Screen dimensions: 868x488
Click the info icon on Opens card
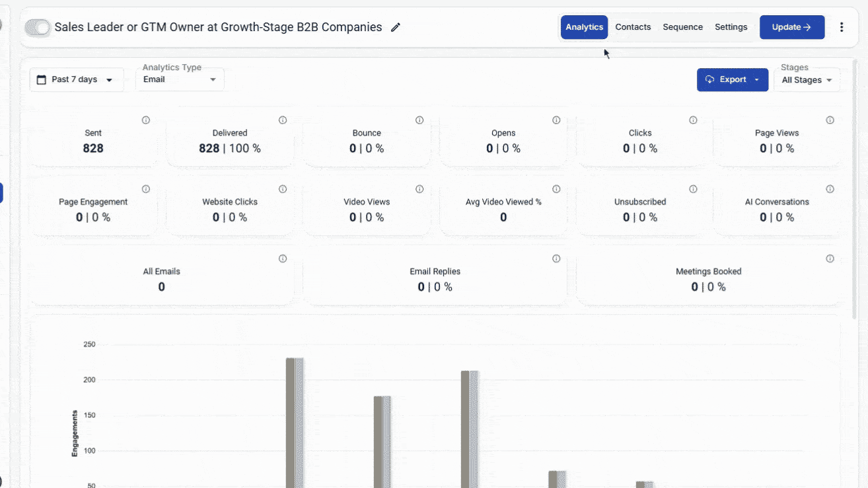556,120
